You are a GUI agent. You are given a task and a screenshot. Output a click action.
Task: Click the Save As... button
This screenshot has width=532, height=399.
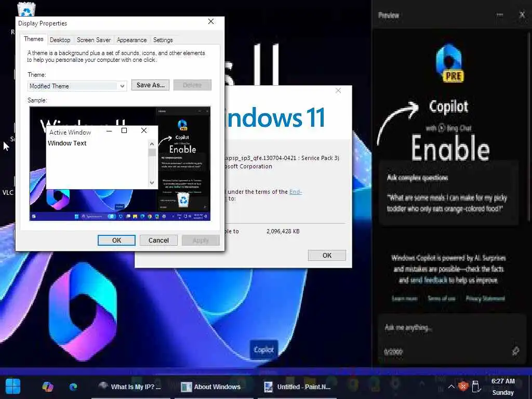[150, 85]
